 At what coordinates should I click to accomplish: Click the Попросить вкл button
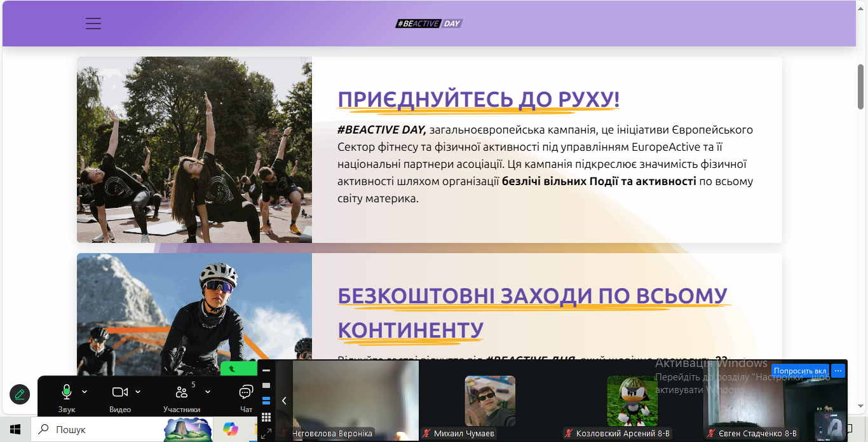800,371
